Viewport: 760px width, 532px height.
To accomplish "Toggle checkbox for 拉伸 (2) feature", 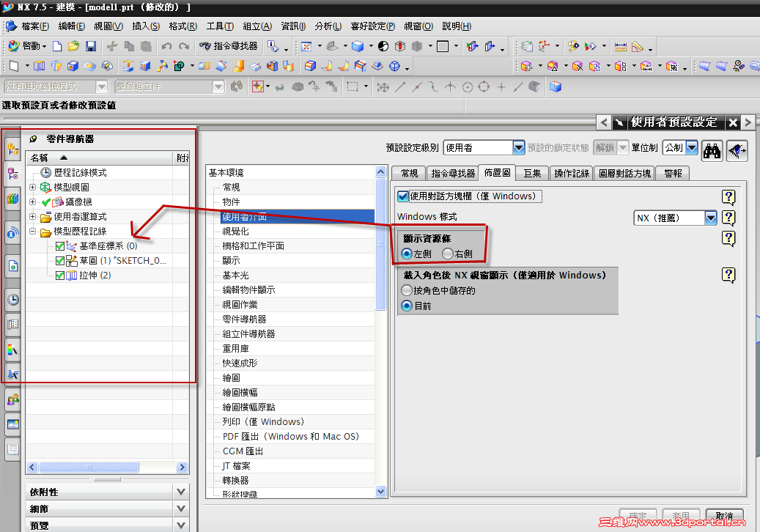I will [60, 276].
